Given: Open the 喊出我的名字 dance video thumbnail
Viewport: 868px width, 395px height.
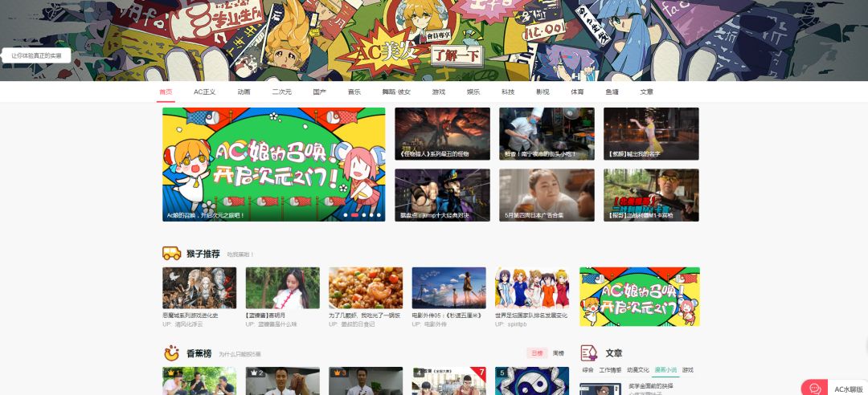Looking at the screenshot, I should coord(651,134).
